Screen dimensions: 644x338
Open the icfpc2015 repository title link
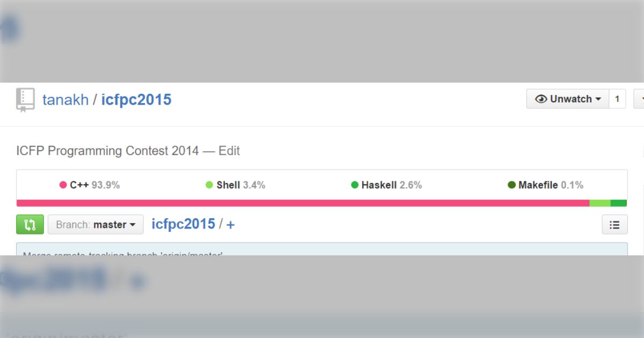136,100
